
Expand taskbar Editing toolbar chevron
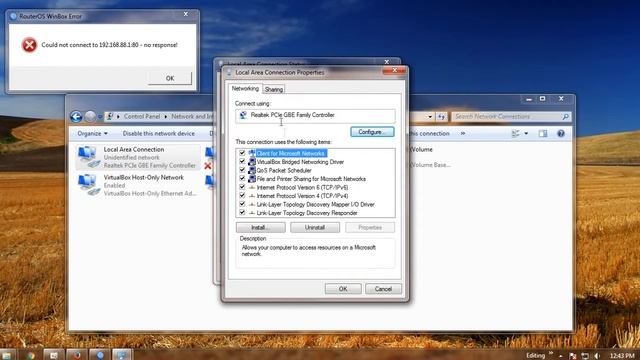tap(551, 353)
